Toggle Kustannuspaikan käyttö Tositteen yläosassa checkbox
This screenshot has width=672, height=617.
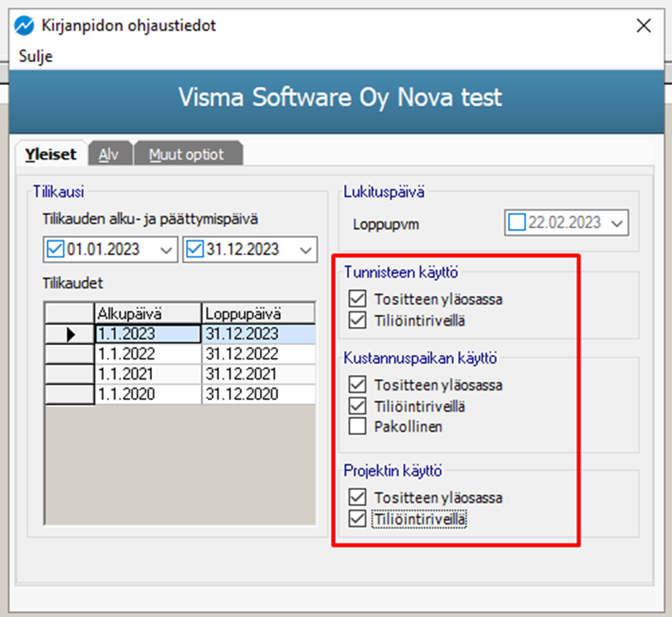click(x=357, y=384)
